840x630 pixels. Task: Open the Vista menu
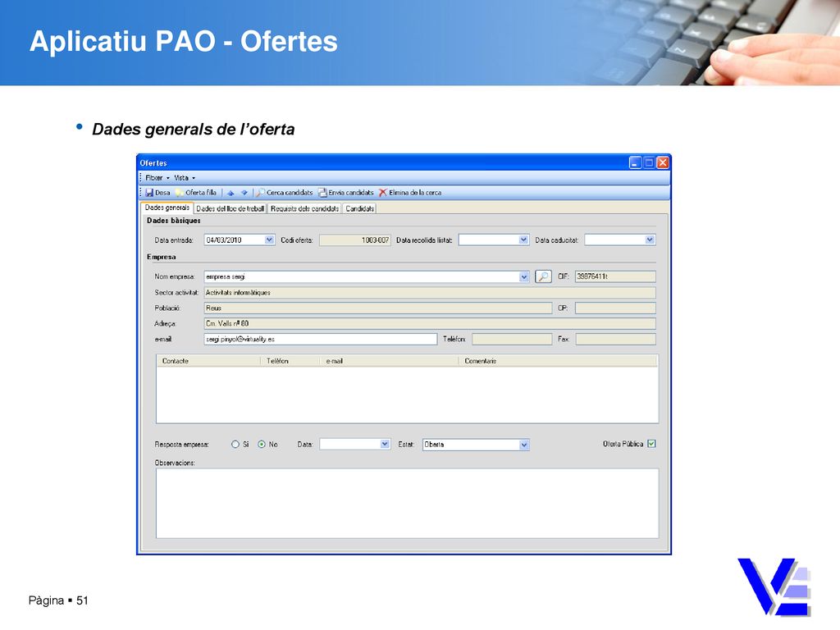[185, 178]
